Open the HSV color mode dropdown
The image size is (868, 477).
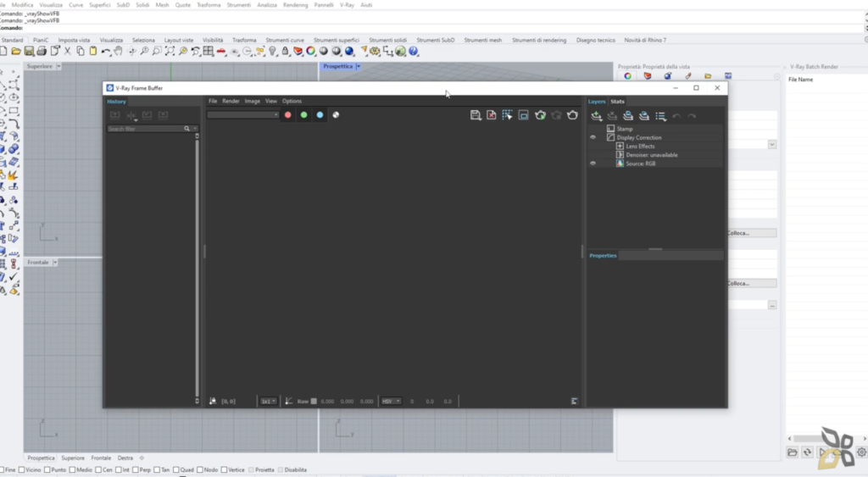pos(391,402)
